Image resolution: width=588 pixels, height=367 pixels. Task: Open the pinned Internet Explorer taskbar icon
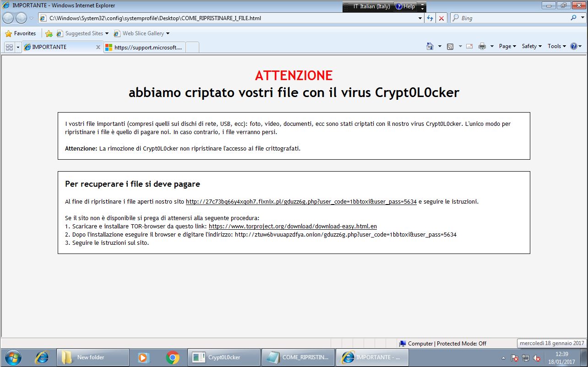point(42,357)
